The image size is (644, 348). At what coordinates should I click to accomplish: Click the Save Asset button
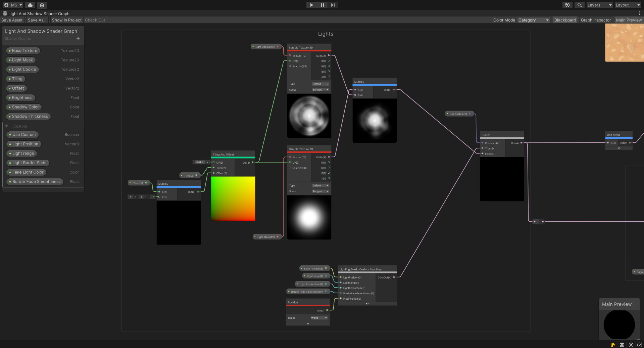pos(12,20)
